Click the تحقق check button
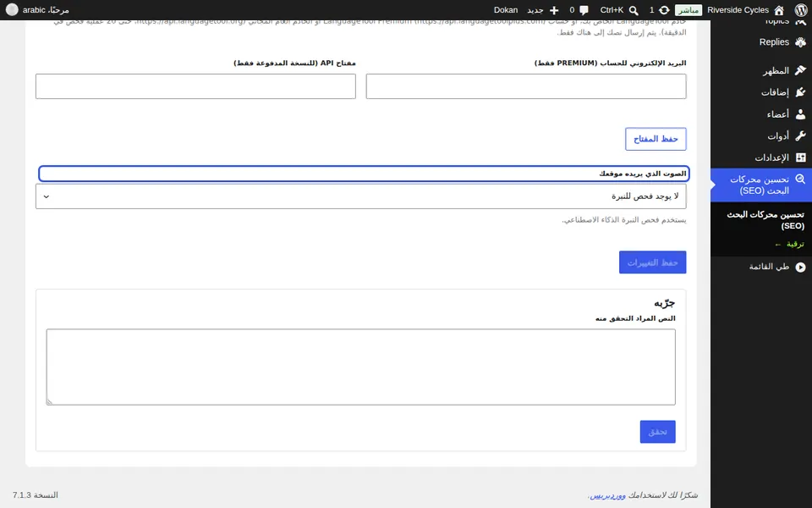Image resolution: width=812 pixels, height=508 pixels. click(x=658, y=432)
